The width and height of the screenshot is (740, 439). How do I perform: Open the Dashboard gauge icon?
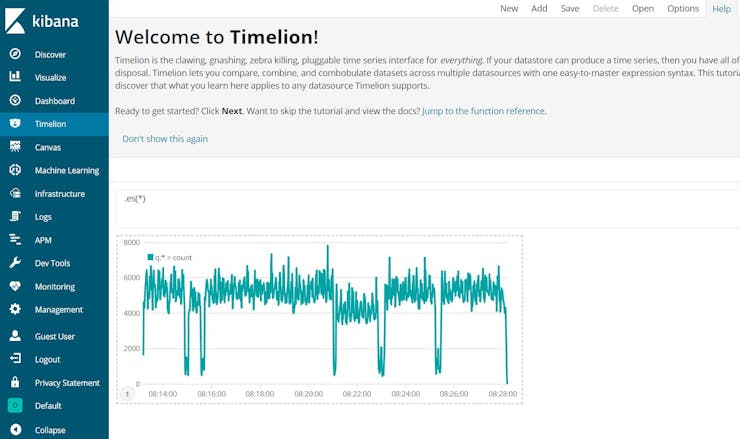click(x=15, y=100)
